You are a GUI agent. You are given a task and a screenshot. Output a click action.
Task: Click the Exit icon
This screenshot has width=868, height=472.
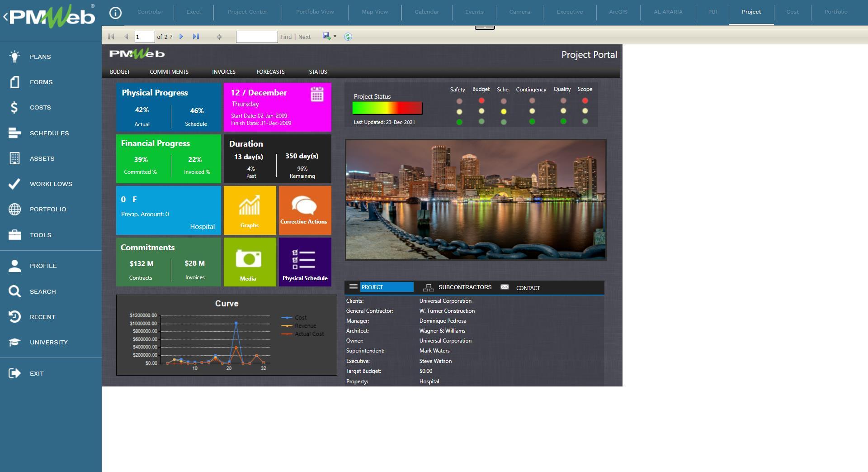click(x=14, y=373)
